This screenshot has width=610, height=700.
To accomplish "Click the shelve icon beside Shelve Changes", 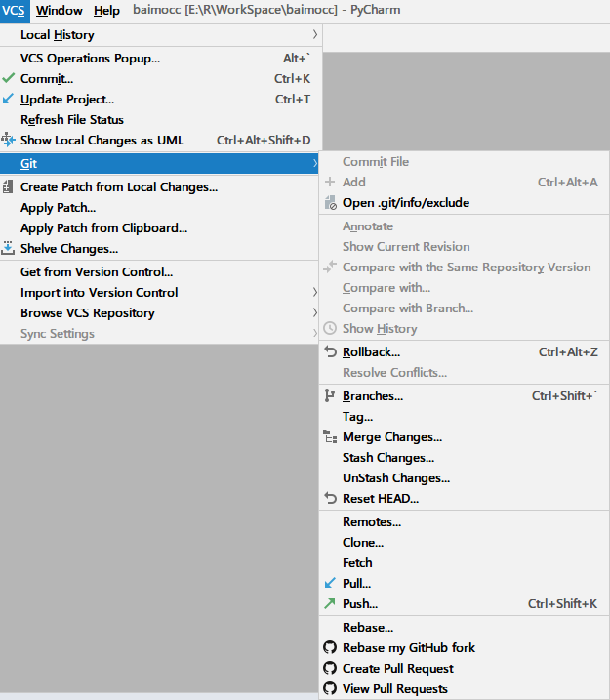I will coord(8,248).
